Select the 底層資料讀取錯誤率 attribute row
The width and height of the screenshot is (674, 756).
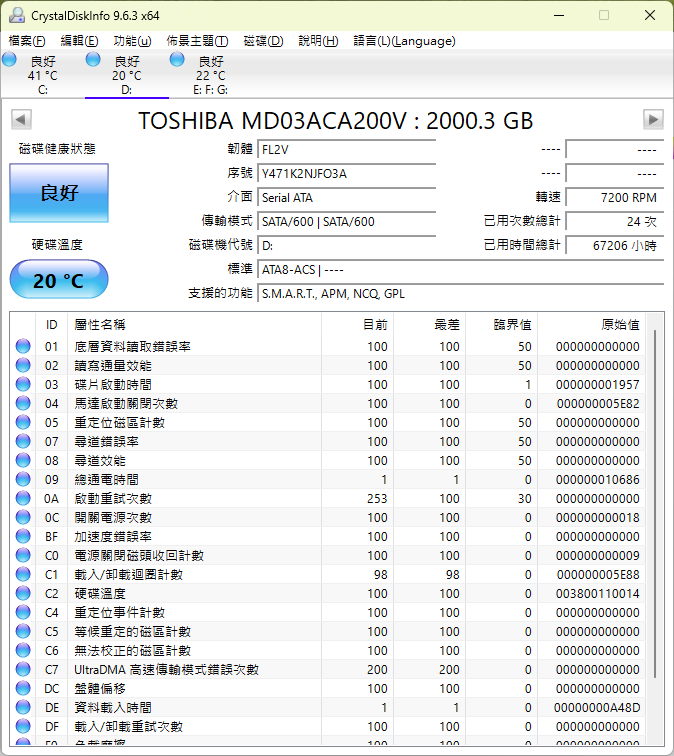pos(328,346)
